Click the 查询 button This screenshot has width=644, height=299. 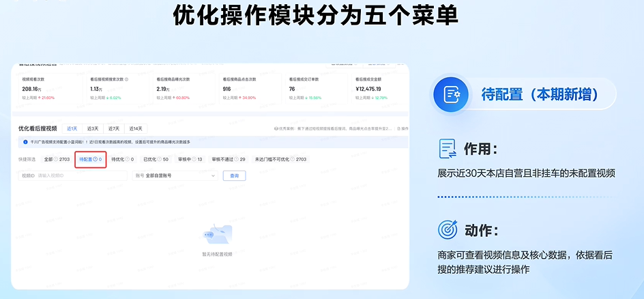click(234, 175)
